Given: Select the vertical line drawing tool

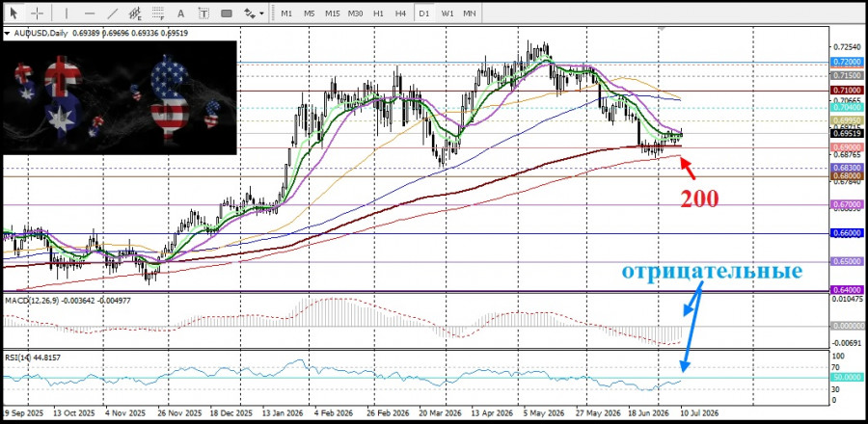Looking at the screenshot, I should click(x=66, y=13).
